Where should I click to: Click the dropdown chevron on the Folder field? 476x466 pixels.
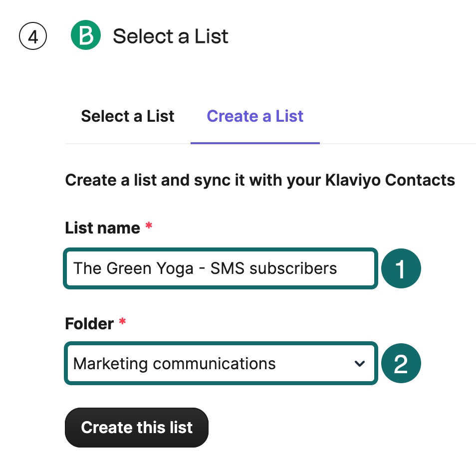pyautogui.click(x=360, y=364)
